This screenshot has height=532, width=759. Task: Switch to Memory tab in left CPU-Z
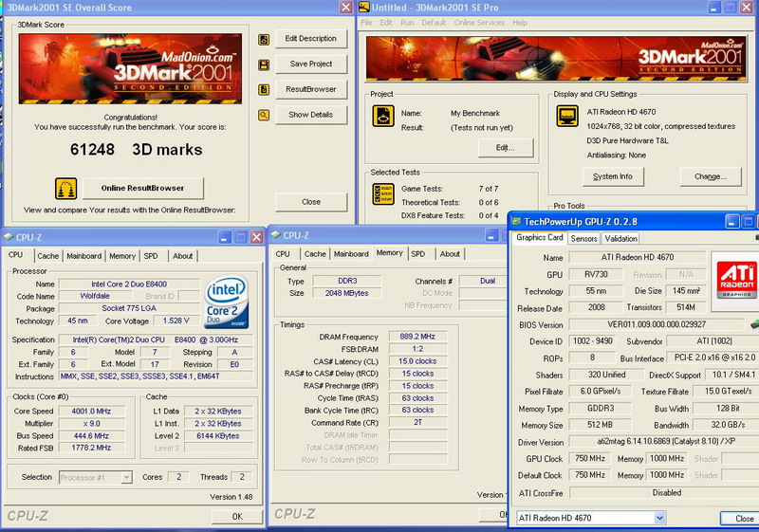(122, 256)
